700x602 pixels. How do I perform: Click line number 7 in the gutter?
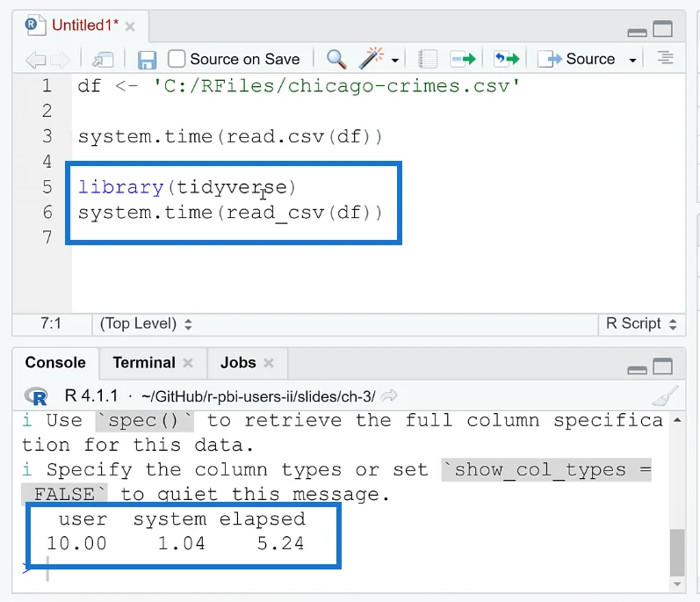[x=47, y=237]
